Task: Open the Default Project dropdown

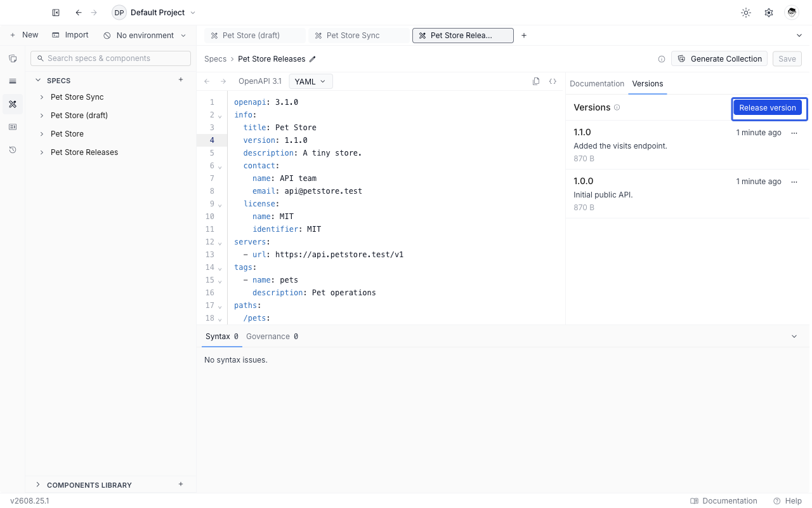Action: tap(154, 13)
